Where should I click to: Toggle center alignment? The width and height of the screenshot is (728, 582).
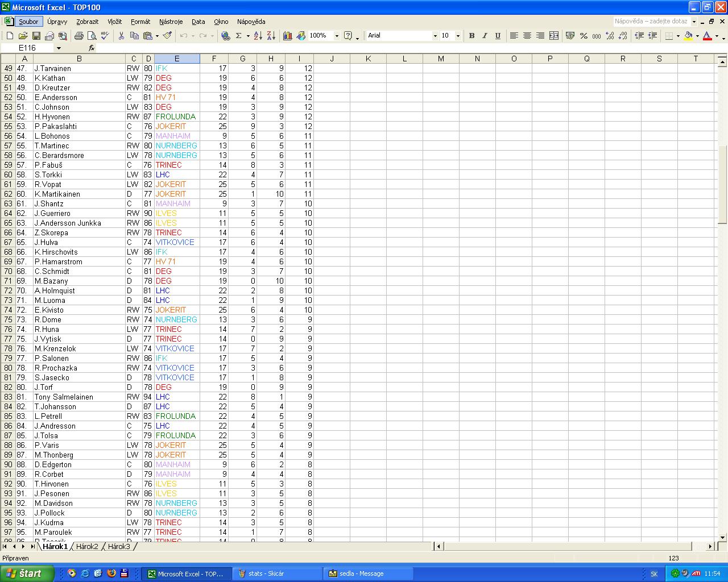pos(527,36)
